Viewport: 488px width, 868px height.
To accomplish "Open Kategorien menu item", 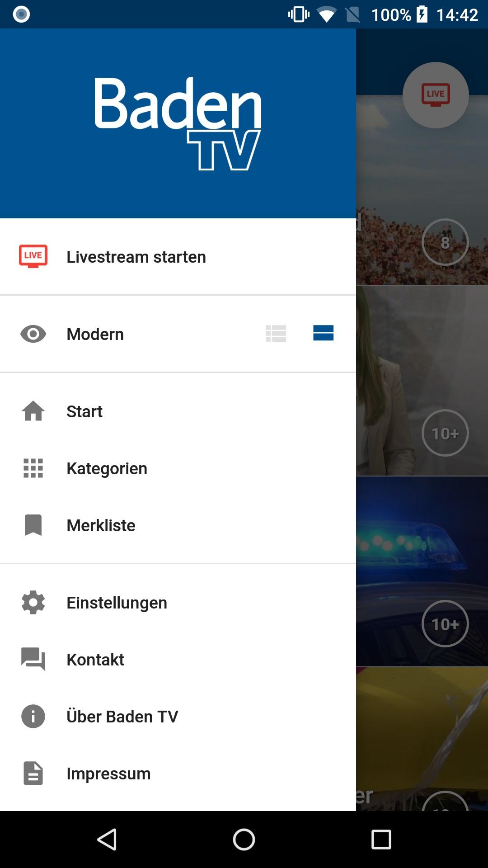I will pos(178,468).
